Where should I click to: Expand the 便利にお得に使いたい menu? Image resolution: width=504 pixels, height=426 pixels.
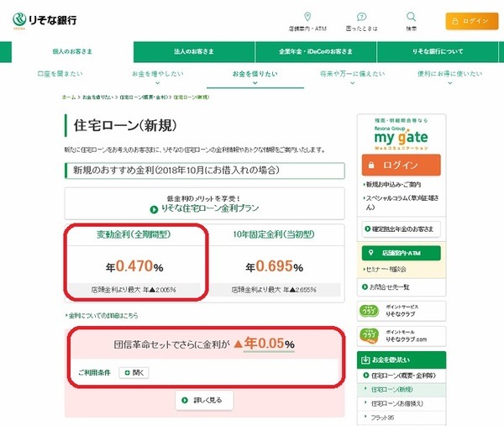click(450, 76)
